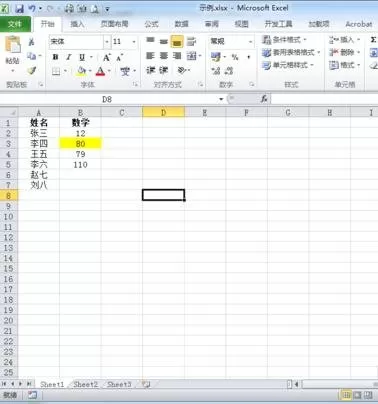Click 格式 format cells button
378x404 pixels.
pos(344,65)
